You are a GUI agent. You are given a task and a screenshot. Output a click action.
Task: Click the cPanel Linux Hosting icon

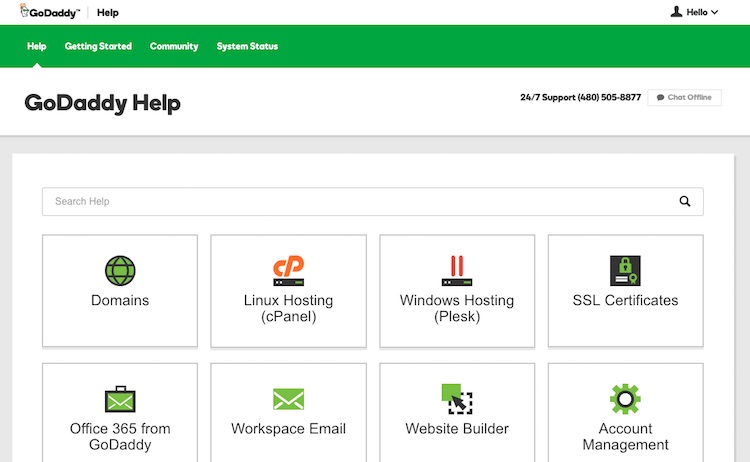288,271
